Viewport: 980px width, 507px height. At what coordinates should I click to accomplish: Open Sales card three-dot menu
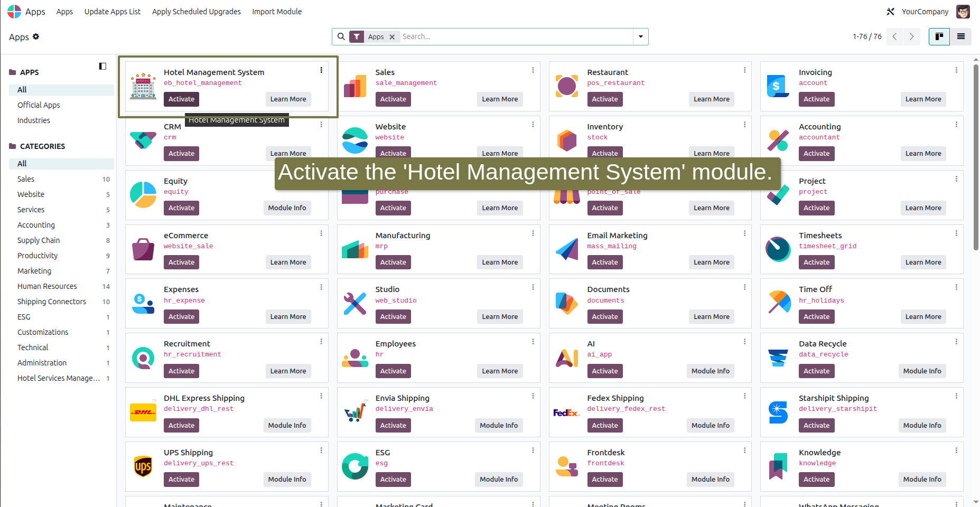click(x=533, y=70)
